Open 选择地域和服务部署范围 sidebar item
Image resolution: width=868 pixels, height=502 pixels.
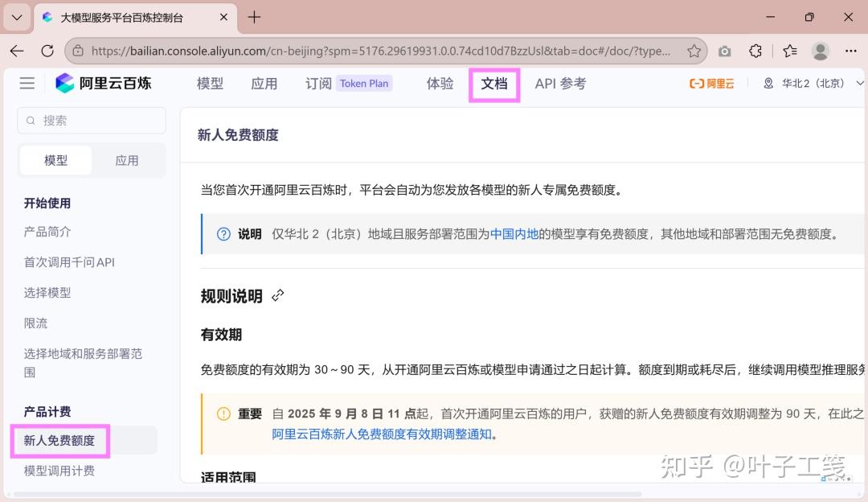[83, 363]
